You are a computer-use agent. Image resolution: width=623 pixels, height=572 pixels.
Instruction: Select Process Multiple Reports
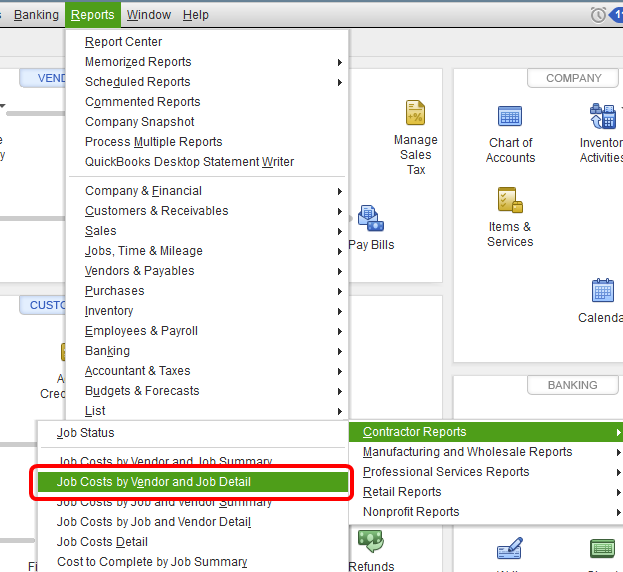[207, 142]
